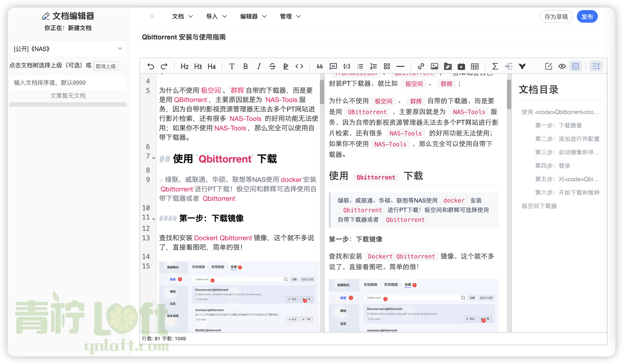Click the 行数: 81 字数: 1049 status
623x364 pixels.
click(164, 339)
